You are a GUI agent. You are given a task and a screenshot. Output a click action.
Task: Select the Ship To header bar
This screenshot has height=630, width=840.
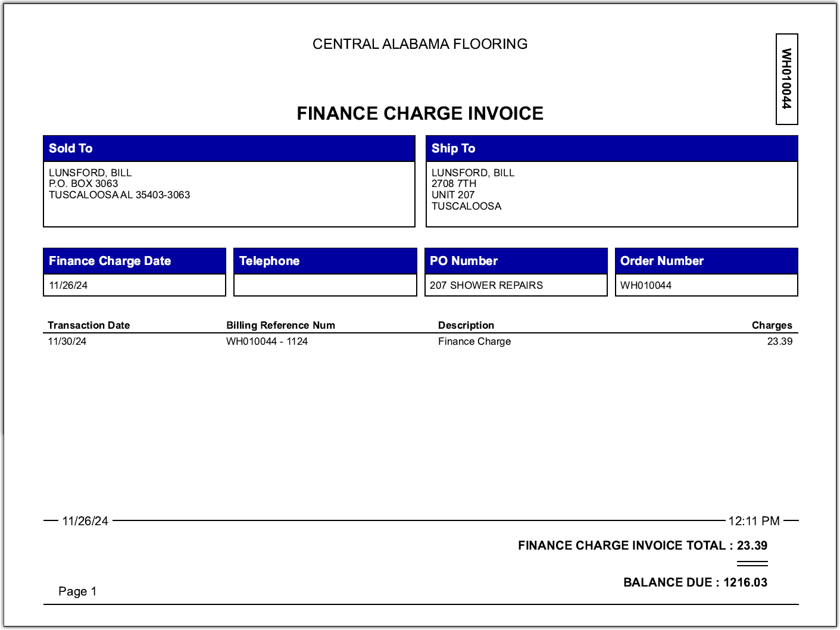(611, 148)
